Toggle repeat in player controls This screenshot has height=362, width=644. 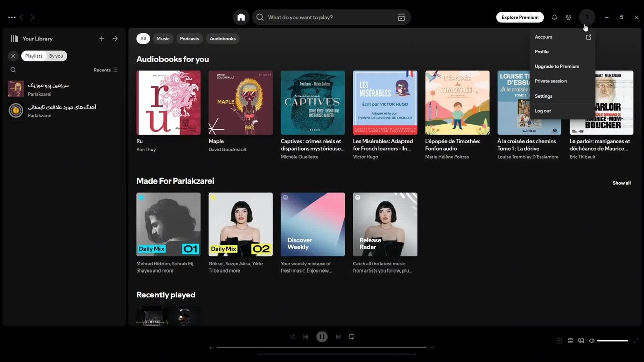pos(352,337)
